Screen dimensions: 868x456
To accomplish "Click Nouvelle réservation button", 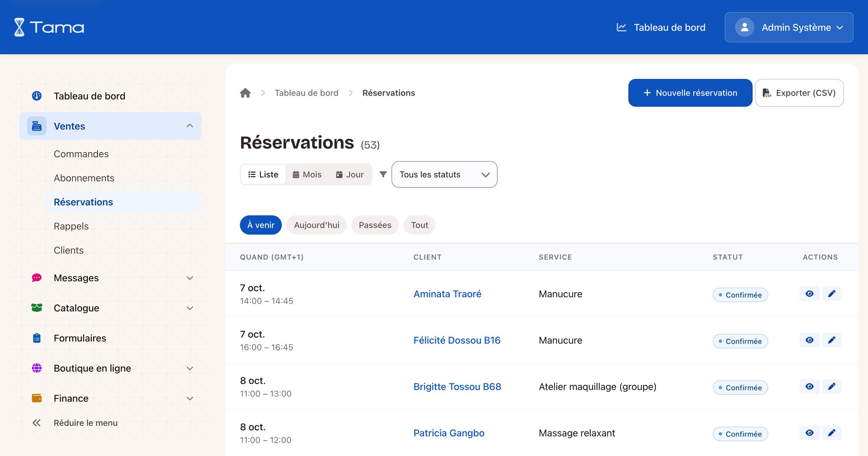I will 690,93.
